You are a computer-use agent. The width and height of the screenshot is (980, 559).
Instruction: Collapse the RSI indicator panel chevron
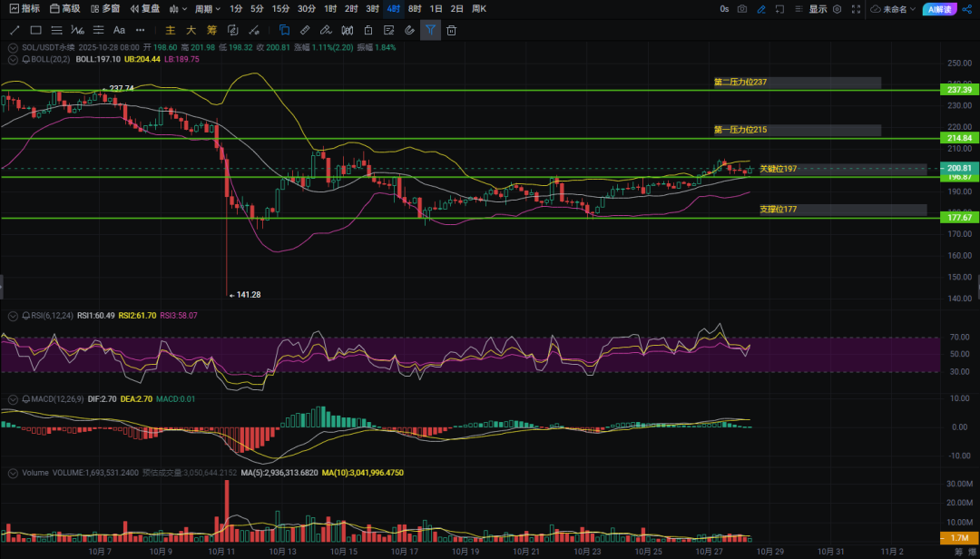13,317
